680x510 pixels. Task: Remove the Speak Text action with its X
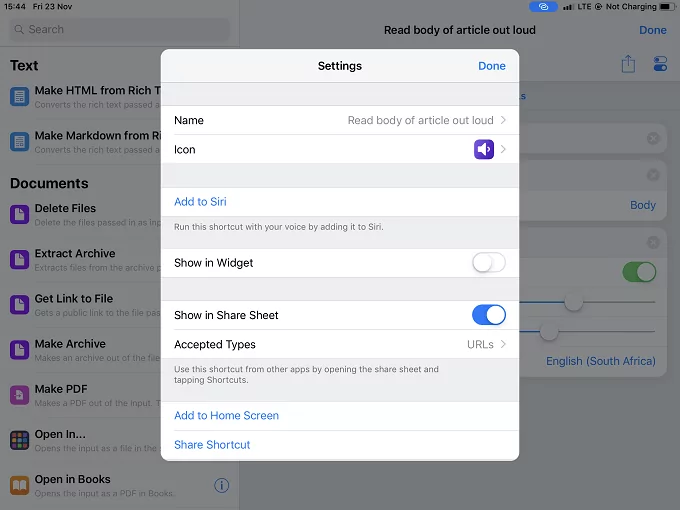pyautogui.click(x=653, y=242)
